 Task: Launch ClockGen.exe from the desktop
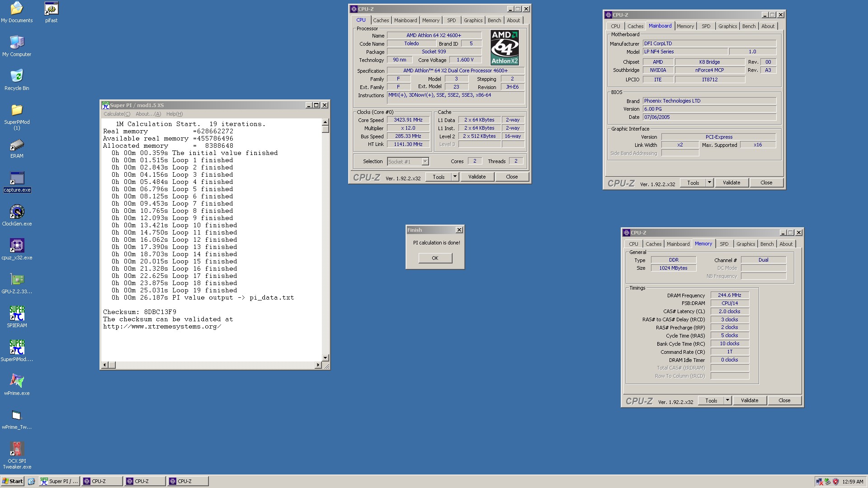(x=17, y=216)
